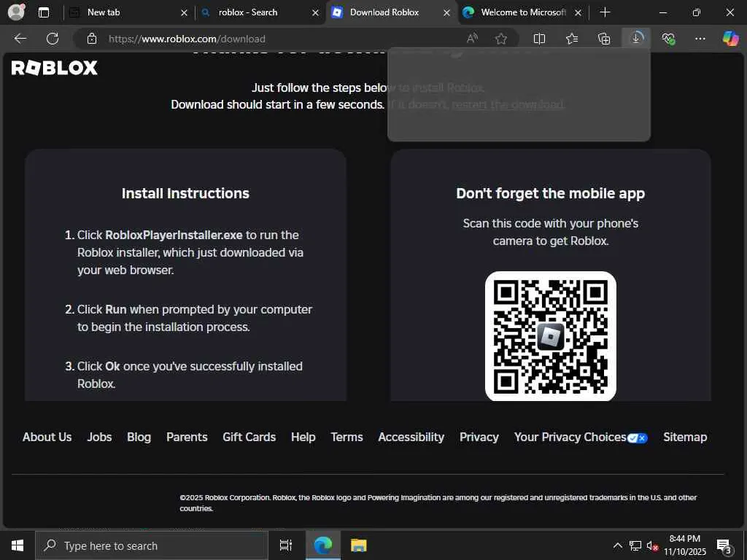Open Settings and more ellipsis menu
This screenshot has height=560, width=747.
click(700, 39)
